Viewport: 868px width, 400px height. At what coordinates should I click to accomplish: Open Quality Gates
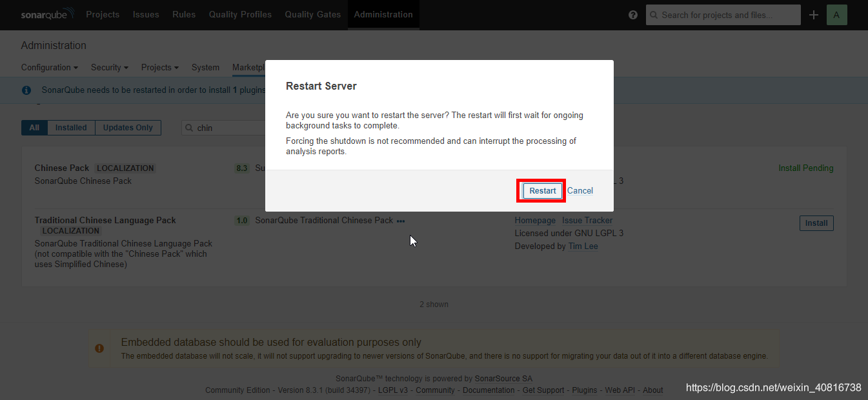click(313, 14)
